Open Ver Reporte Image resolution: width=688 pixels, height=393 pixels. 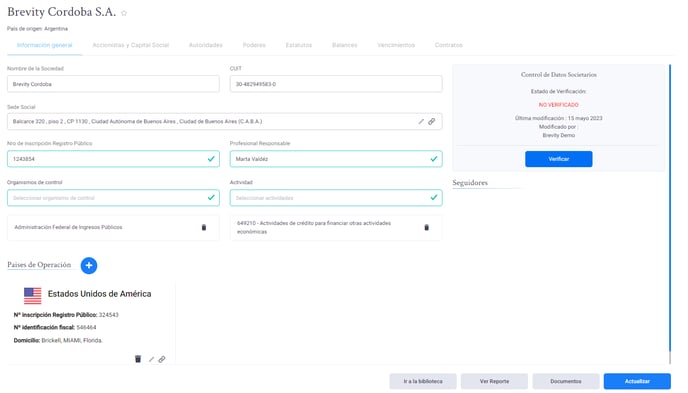494,381
